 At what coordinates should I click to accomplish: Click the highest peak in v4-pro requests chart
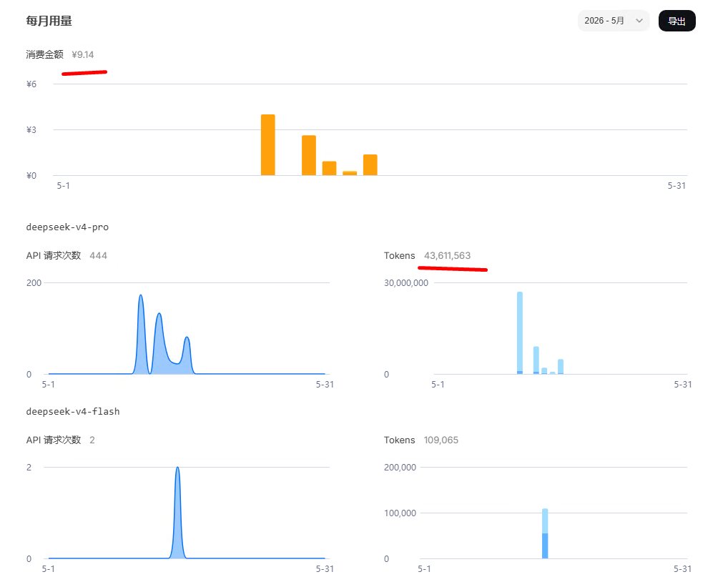[x=141, y=334]
